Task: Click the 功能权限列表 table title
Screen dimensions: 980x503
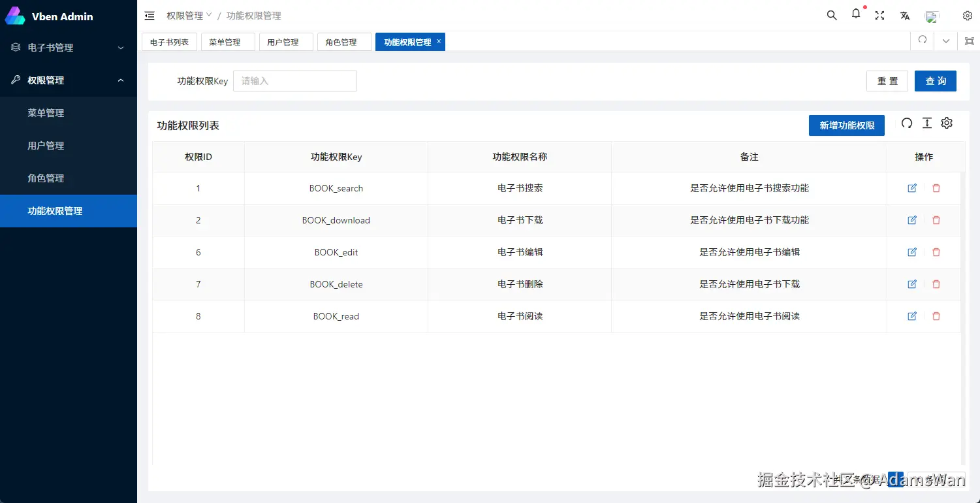Action: click(x=188, y=125)
